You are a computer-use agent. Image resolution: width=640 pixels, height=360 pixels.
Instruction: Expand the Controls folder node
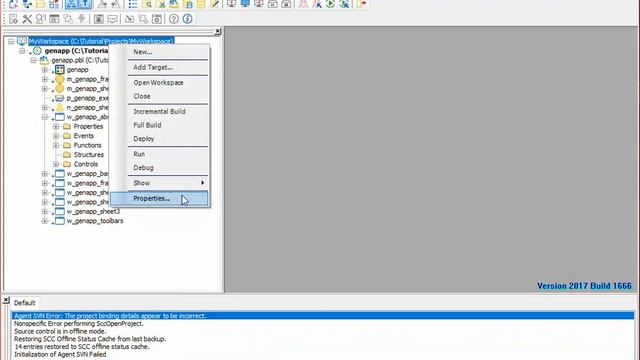[56, 164]
